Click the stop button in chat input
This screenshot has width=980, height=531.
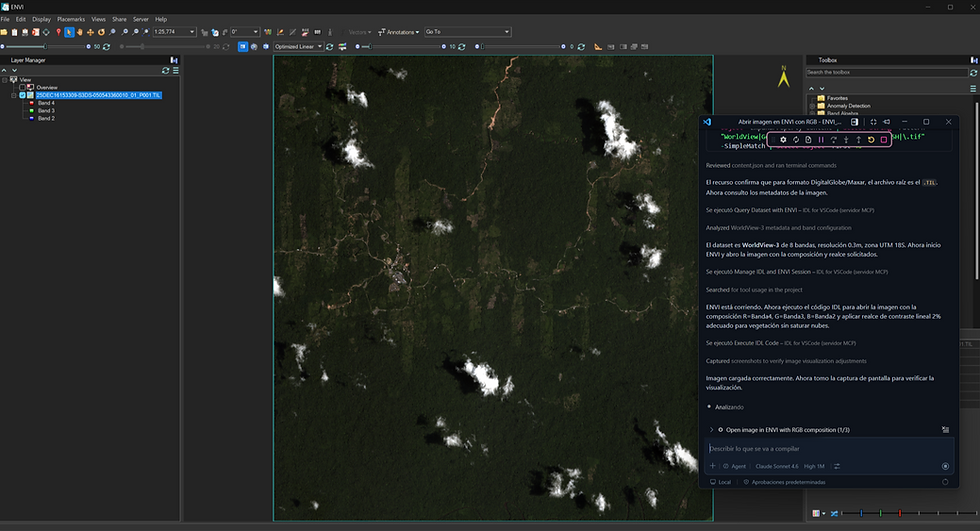(945, 466)
